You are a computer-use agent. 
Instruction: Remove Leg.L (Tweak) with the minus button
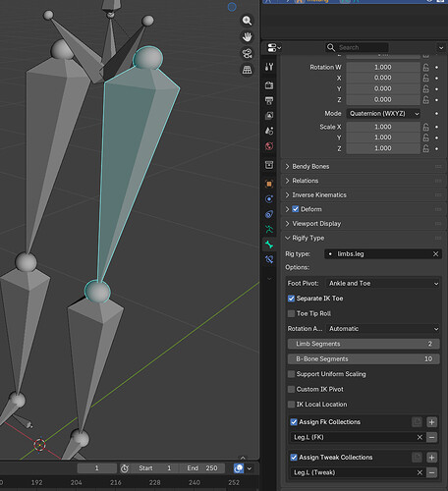point(431,472)
